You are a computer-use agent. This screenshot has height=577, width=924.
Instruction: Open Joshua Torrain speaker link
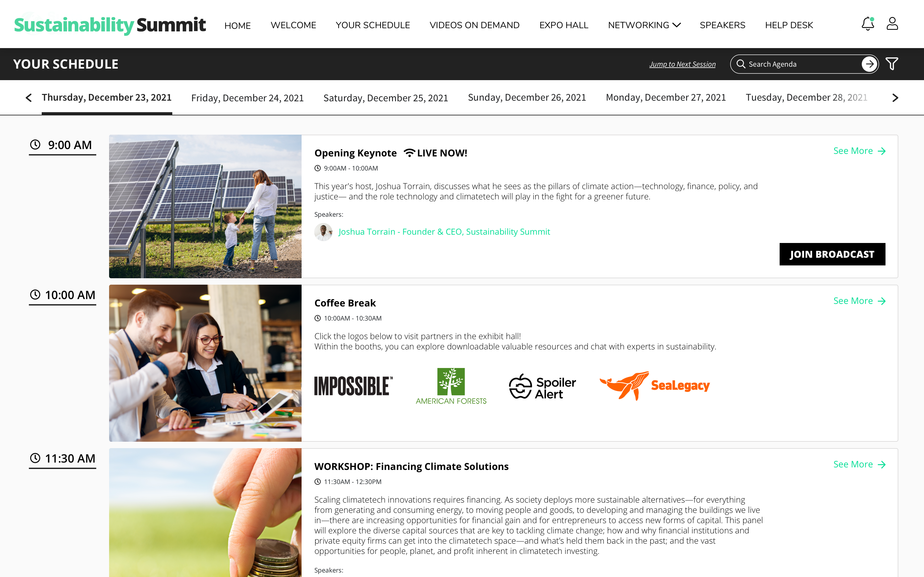pos(444,232)
